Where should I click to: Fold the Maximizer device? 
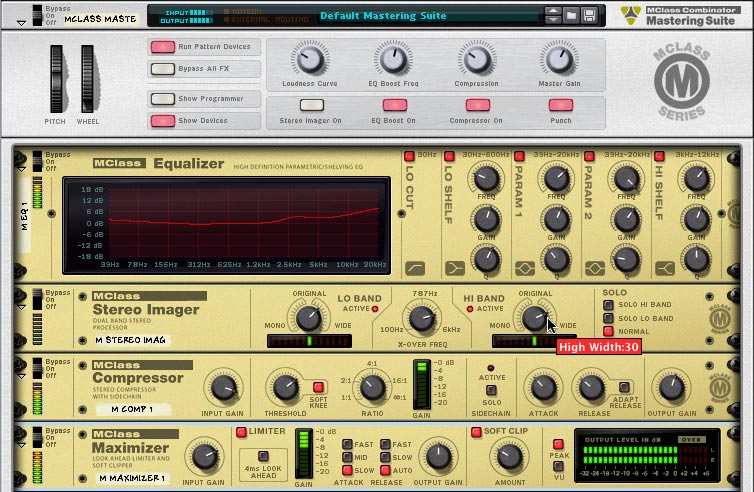click(21, 445)
